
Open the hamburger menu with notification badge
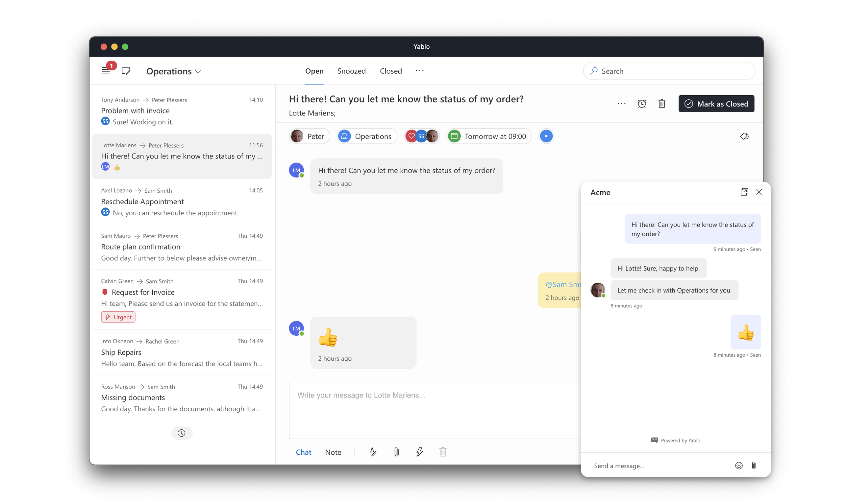click(106, 71)
